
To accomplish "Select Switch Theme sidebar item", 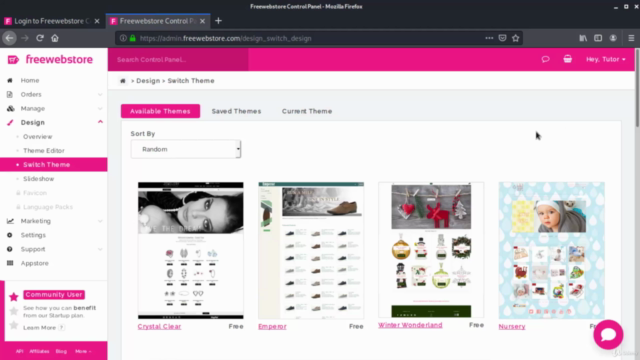I will tap(53, 164).
